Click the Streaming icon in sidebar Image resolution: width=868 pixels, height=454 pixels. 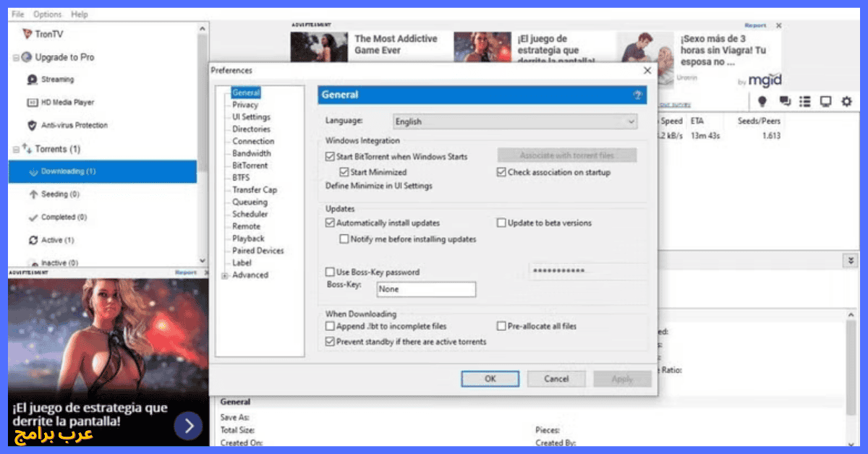(32, 80)
